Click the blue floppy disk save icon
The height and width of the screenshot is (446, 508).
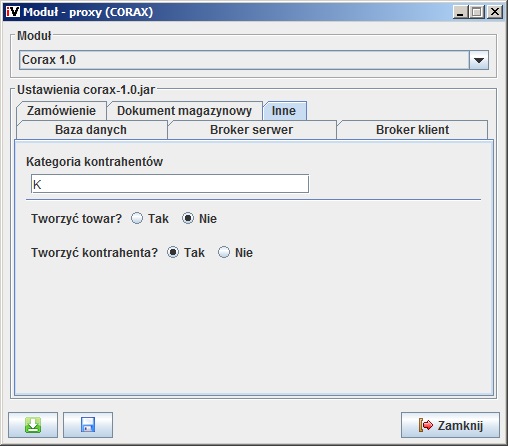(x=88, y=425)
